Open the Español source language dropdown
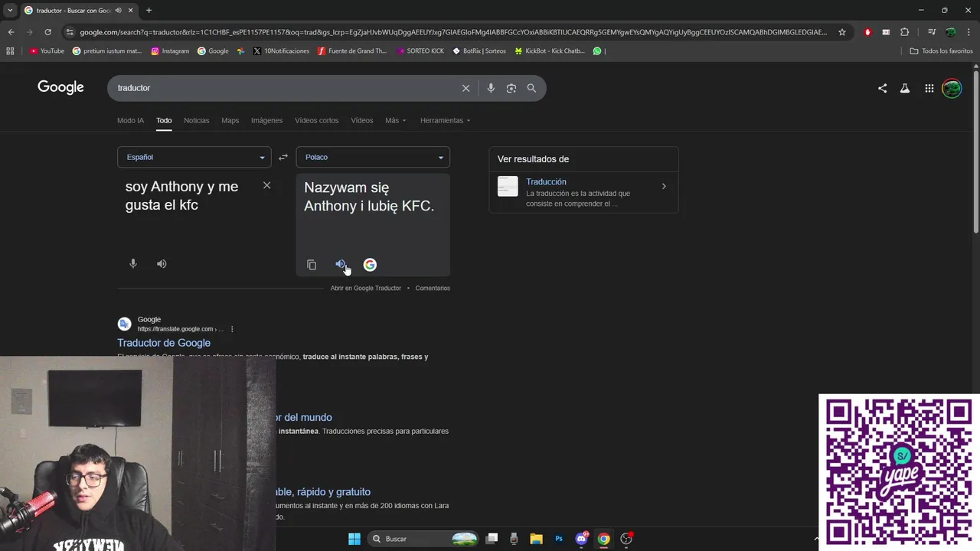 194,157
